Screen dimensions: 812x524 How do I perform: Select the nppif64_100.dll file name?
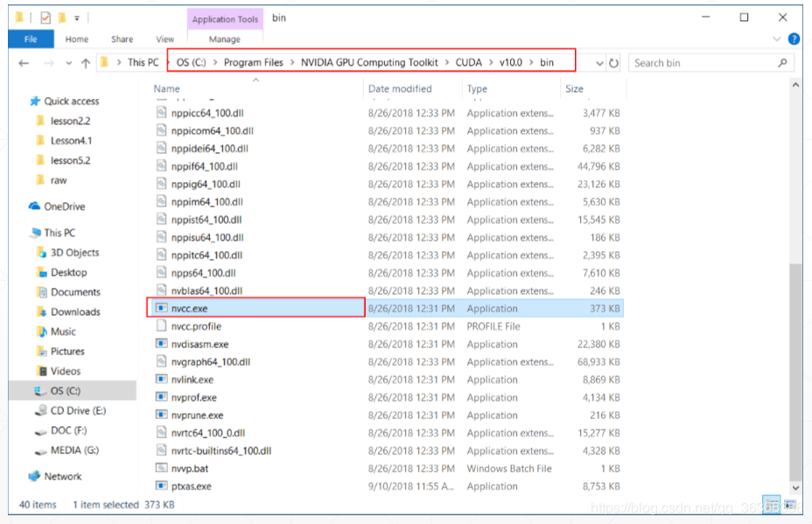click(205, 166)
